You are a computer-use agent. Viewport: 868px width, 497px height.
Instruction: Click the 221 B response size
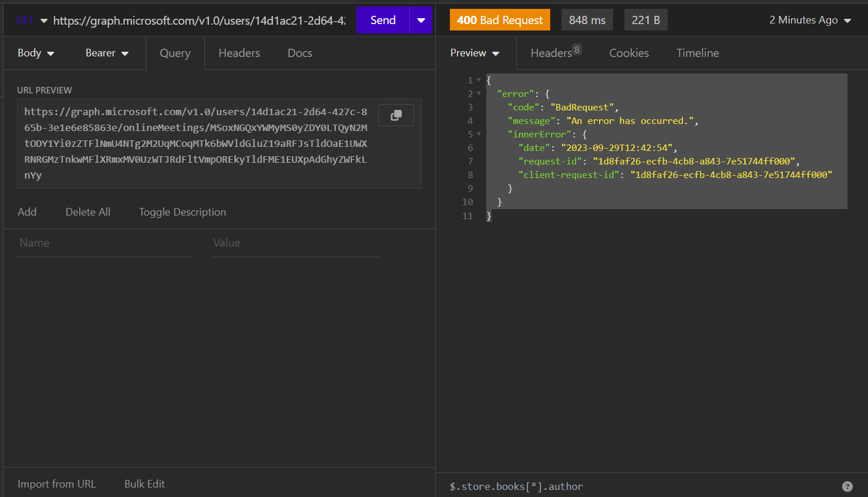pyautogui.click(x=646, y=20)
